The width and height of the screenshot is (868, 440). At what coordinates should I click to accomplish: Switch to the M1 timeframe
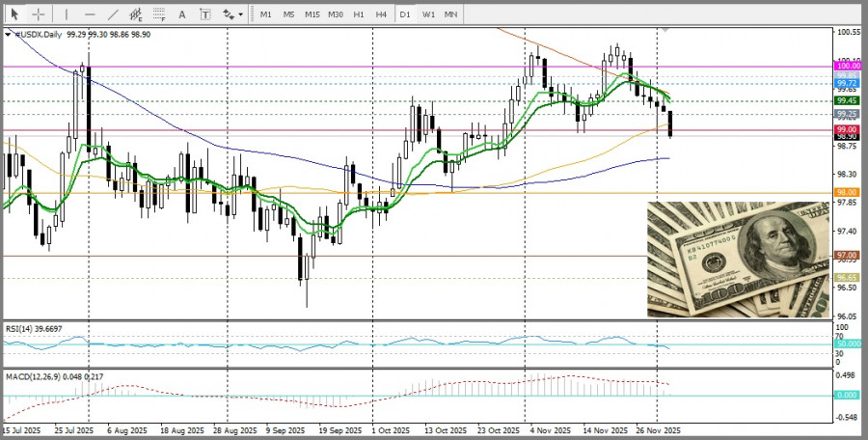[266, 14]
